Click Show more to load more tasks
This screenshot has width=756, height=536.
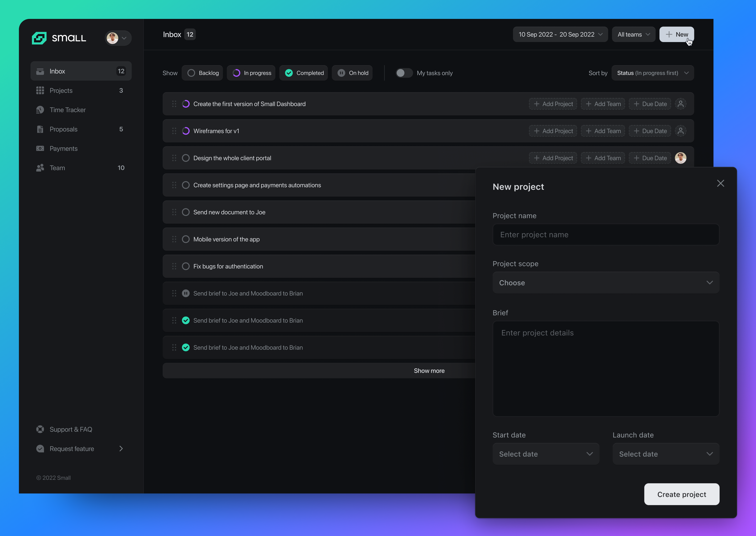click(x=429, y=370)
